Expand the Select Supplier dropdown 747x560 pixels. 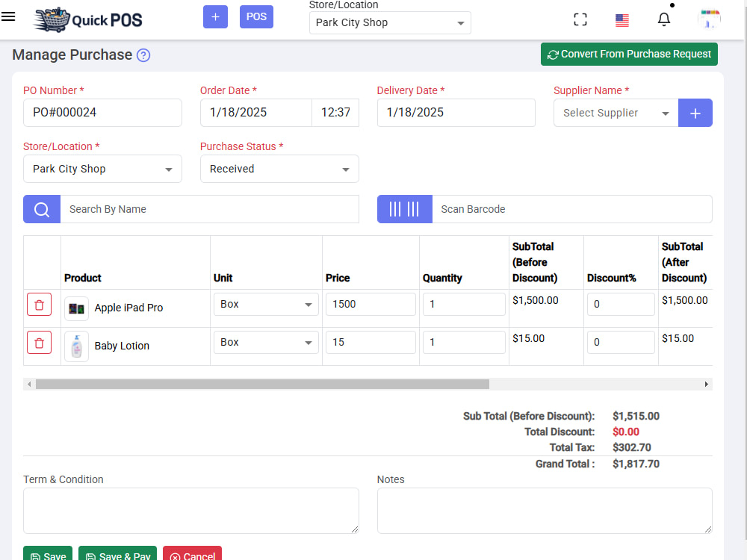pos(616,113)
